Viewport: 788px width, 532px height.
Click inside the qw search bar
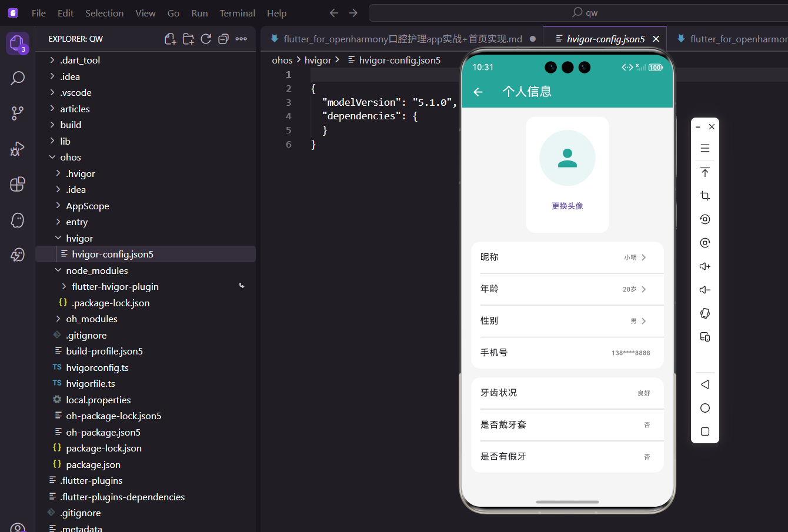tap(588, 12)
